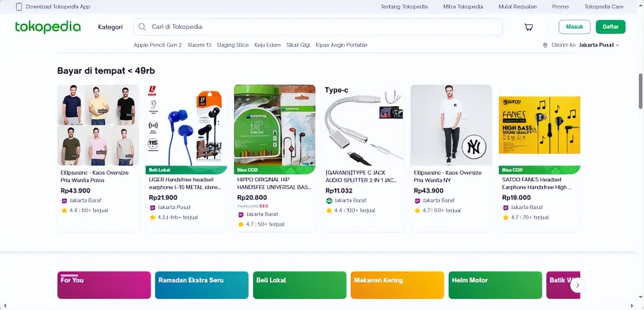
Task: Open the Type-C jack audio splitter thumbnail
Action: [363, 125]
